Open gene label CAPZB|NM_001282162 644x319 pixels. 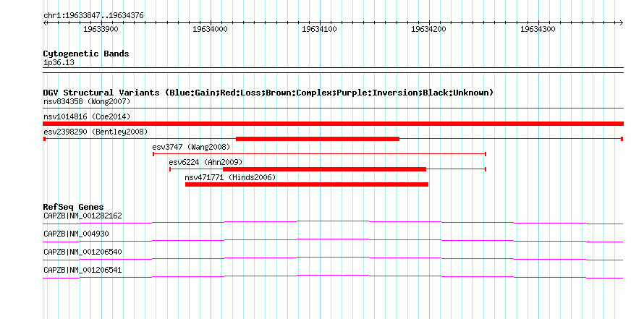tap(82, 216)
